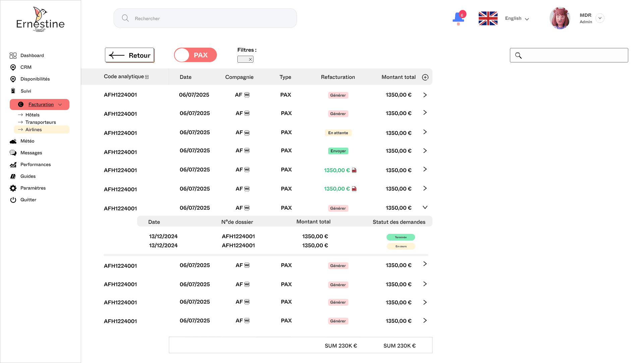Click the plus icon next to Montant total
The image size is (644, 363).
point(425,77)
